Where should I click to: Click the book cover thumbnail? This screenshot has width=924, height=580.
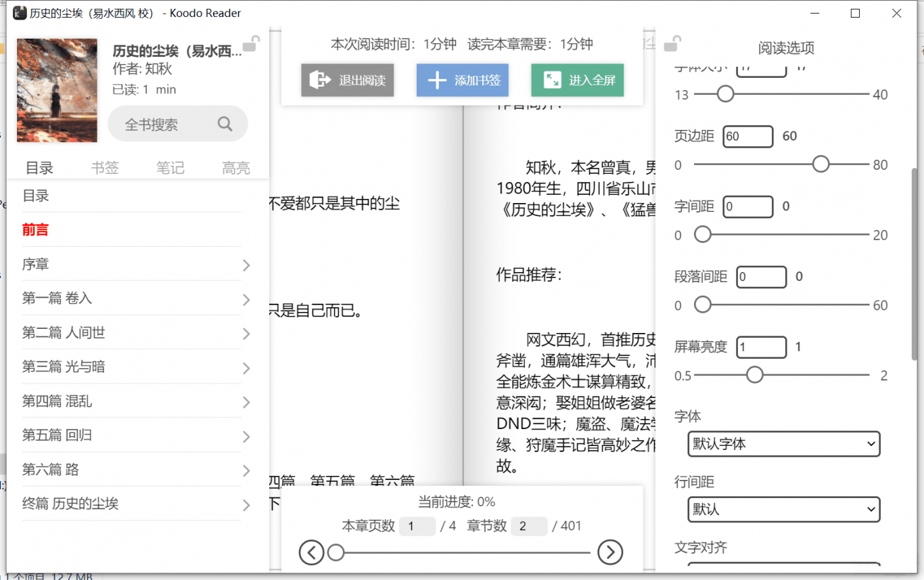coord(57,90)
